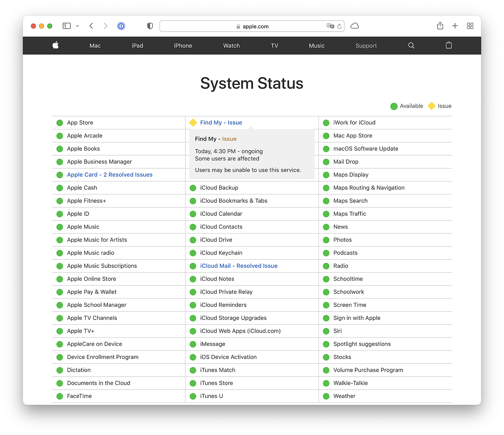Open Apple Card - 2 Resolved Issues link
504x435 pixels.
(110, 175)
